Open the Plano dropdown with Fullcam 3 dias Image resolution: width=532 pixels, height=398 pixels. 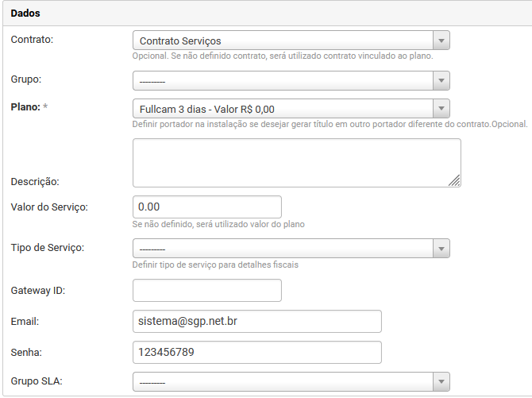[291, 109]
